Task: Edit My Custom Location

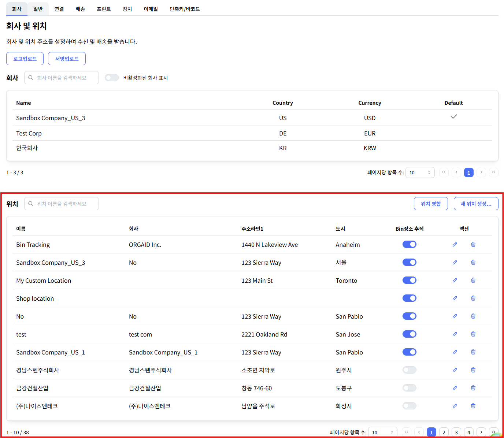Action: [x=455, y=280]
